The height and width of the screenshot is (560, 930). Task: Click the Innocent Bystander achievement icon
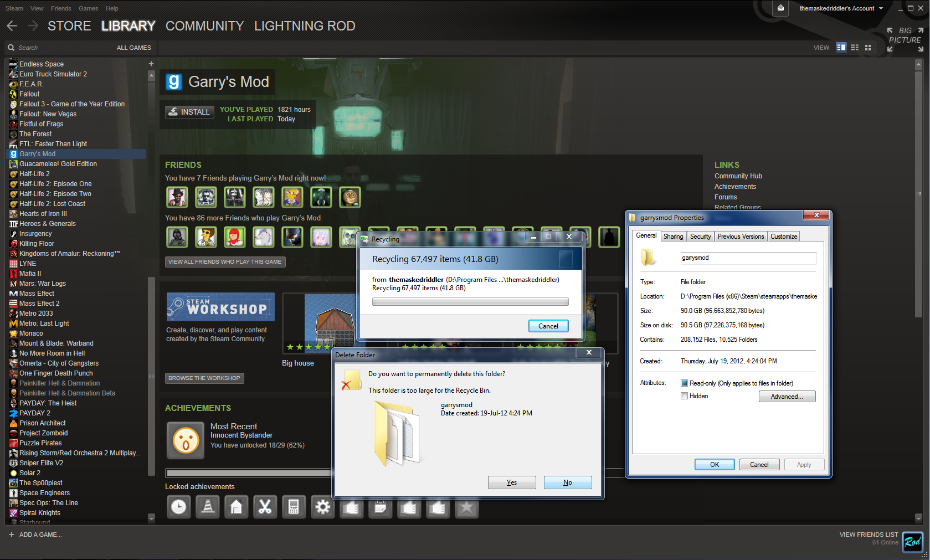(x=186, y=440)
